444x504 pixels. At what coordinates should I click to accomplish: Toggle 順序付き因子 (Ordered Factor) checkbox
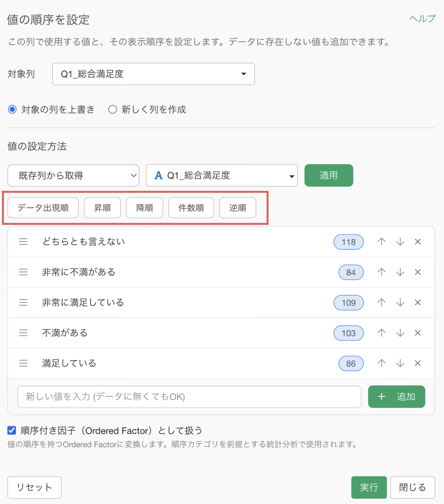[x=12, y=431]
